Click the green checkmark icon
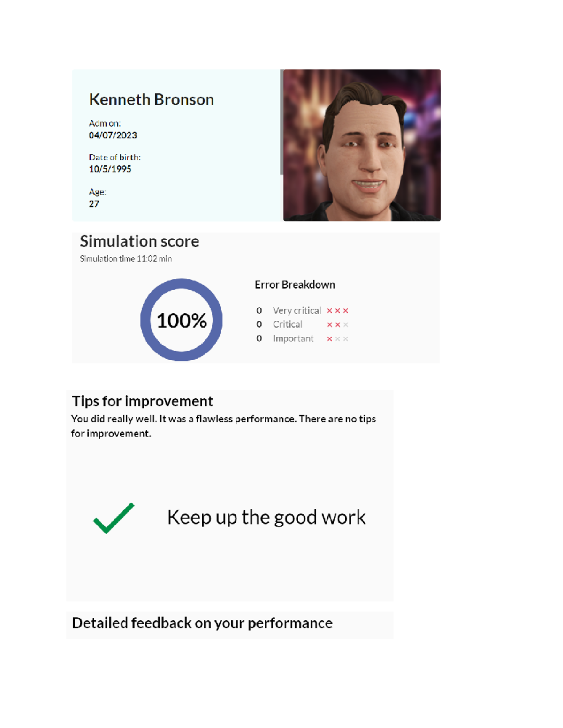This screenshot has width=563, height=728. pos(114,518)
